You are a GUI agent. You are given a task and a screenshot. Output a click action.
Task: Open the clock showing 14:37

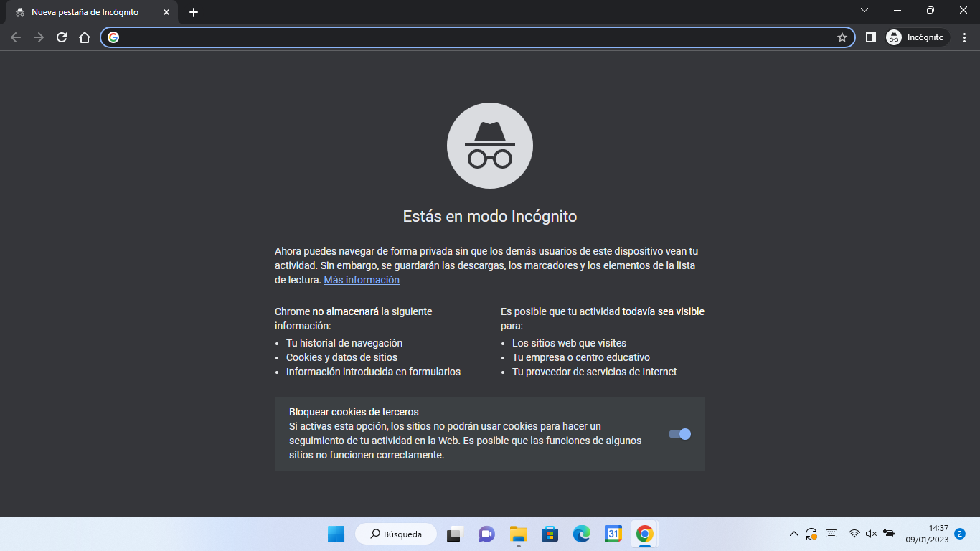point(927,534)
